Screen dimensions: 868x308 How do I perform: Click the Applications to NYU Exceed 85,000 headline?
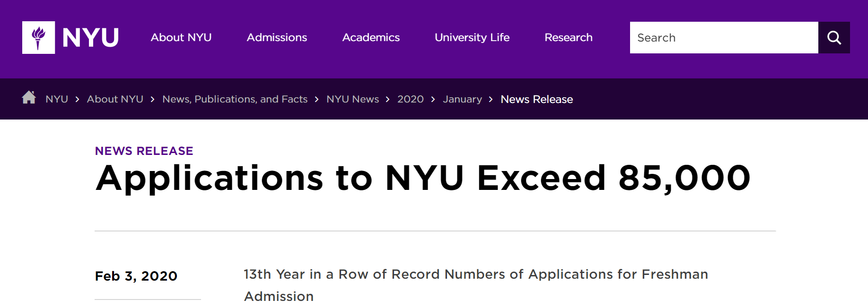[x=422, y=178]
